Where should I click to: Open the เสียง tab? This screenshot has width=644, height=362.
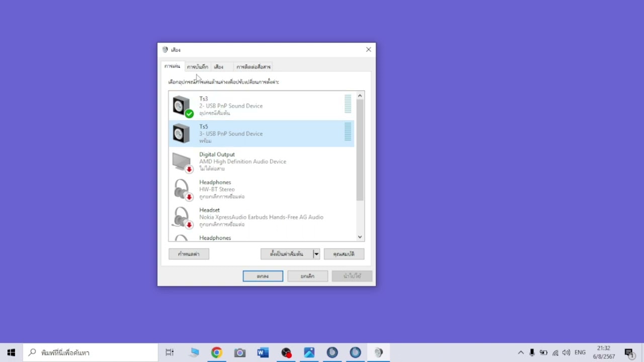218,67
